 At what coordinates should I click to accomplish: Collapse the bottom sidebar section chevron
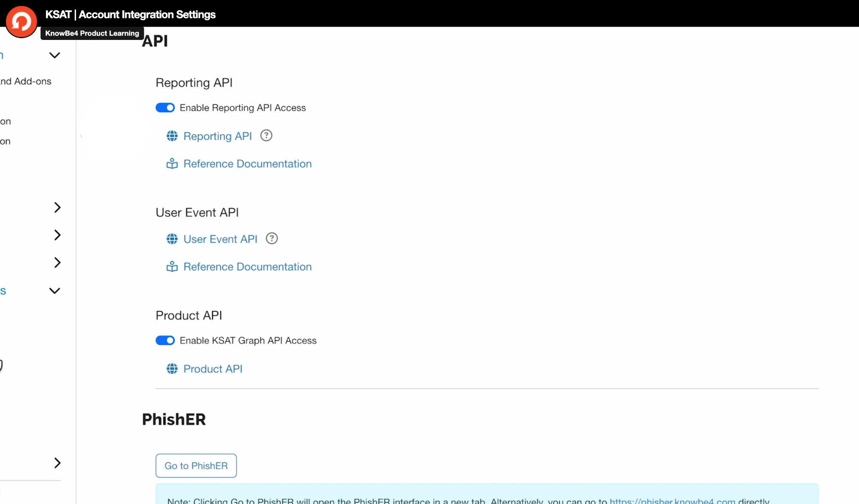tap(55, 291)
